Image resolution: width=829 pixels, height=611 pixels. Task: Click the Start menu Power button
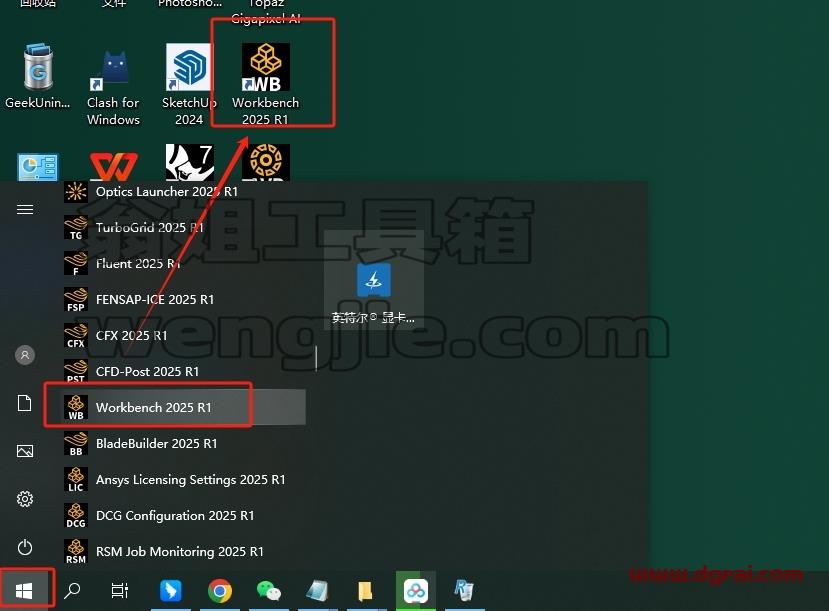coord(25,547)
